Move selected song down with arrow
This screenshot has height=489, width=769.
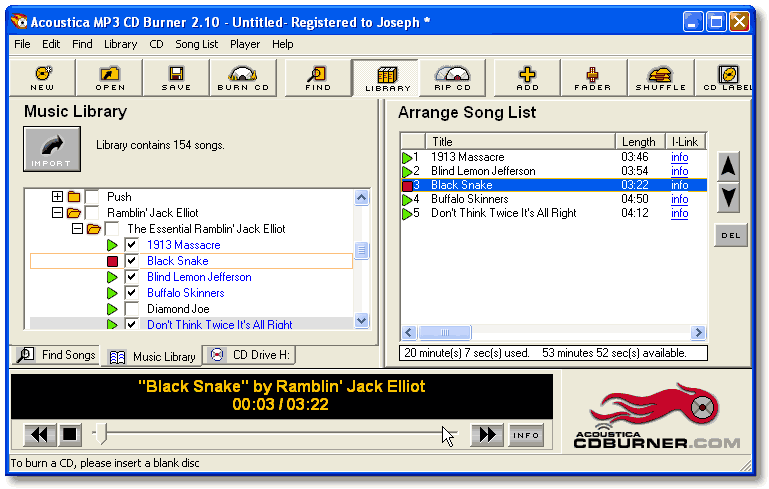tap(728, 198)
